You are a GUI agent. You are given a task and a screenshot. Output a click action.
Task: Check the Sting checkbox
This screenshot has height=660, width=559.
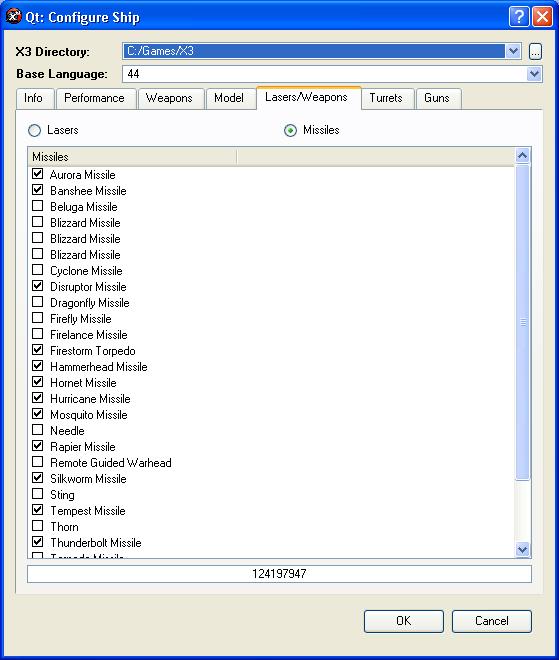tap(37, 493)
